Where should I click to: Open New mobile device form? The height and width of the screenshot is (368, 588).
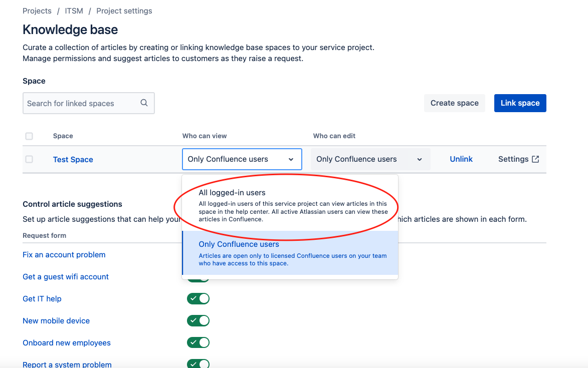[x=56, y=321]
